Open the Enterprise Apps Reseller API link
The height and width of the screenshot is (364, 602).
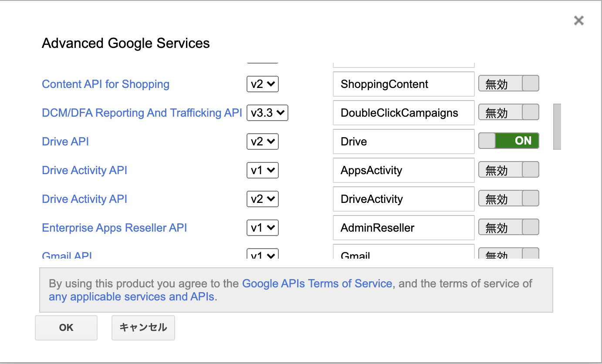tap(114, 228)
